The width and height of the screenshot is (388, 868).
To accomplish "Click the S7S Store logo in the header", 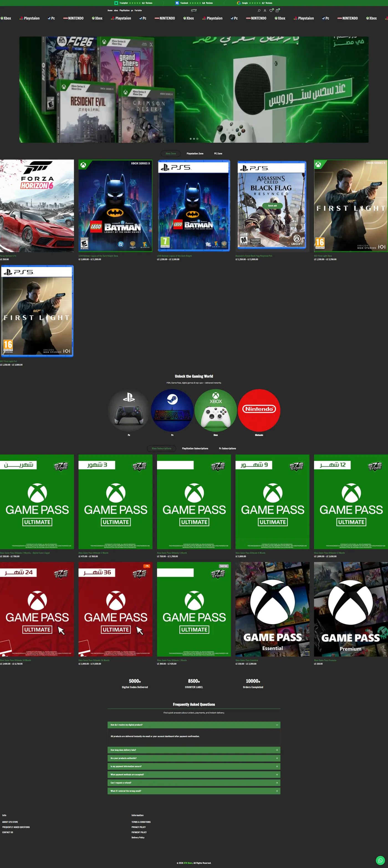I will pyautogui.click(x=194, y=11).
